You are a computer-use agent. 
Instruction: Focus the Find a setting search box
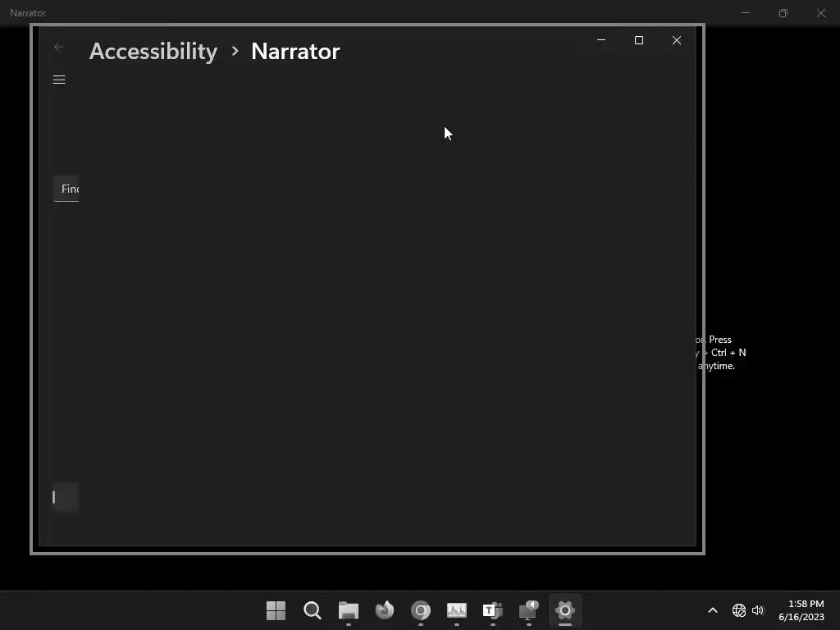click(x=66, y=189)
